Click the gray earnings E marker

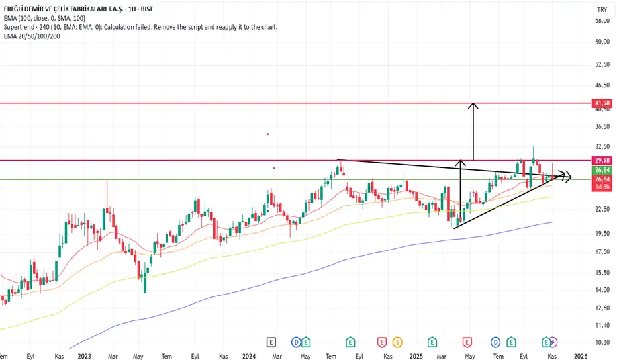pos(271,342)
